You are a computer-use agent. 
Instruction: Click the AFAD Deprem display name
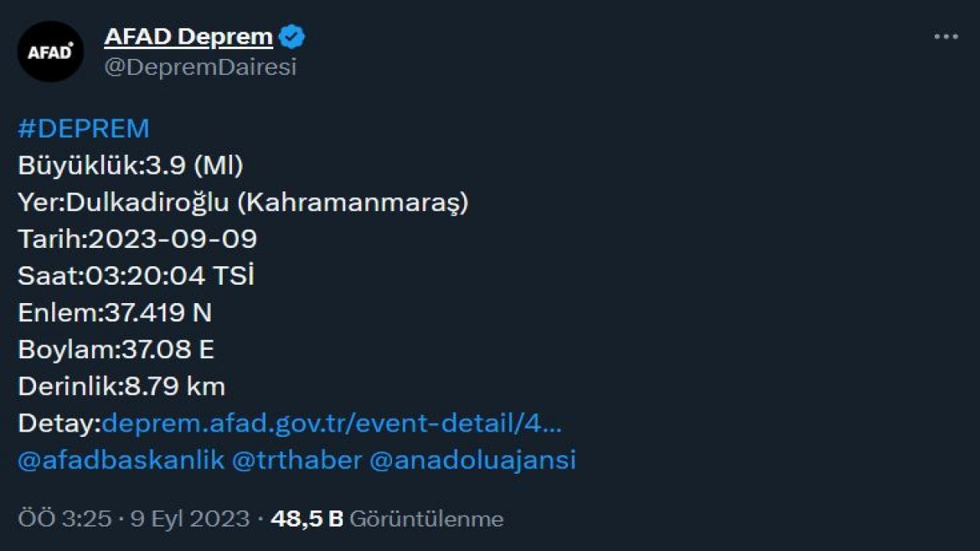pyautogui.click(x=186, y=35)
